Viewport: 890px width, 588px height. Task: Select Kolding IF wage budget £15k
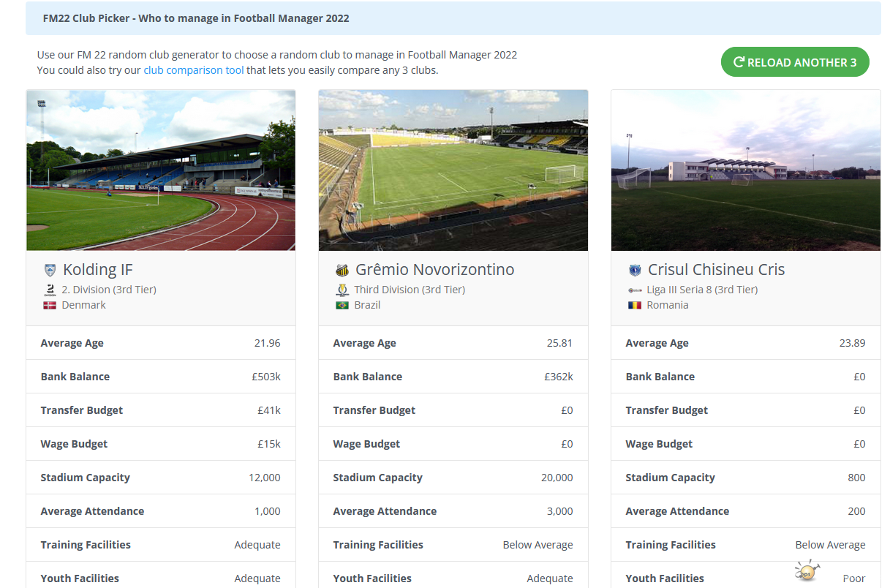[x=269, y=444]
